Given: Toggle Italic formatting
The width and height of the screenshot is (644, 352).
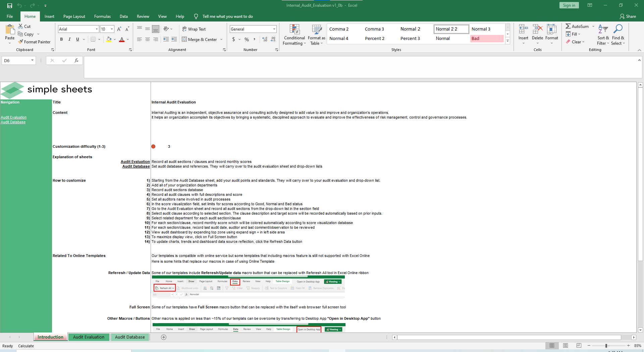Looking at the screenshot, I should point(69,39).
